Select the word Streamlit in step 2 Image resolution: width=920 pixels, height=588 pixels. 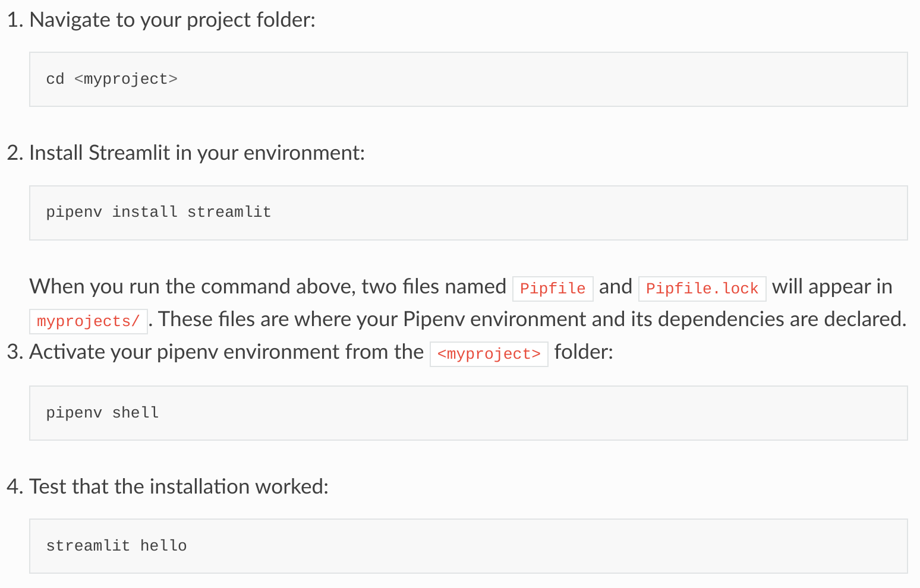(x=130, y=153)
